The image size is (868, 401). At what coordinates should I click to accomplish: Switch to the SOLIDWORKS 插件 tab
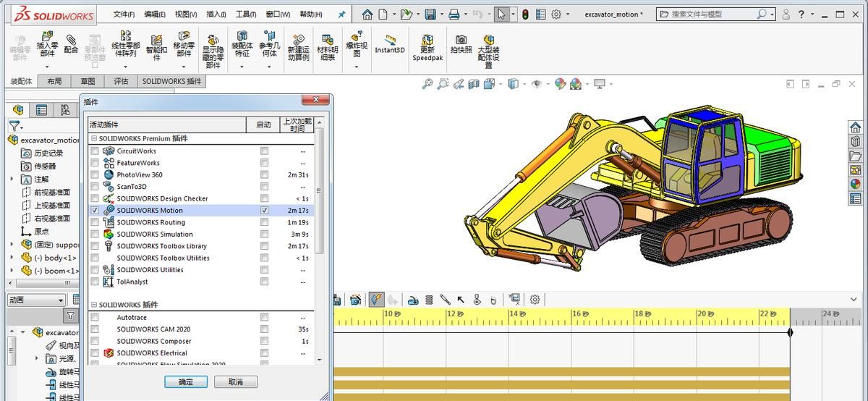click(171, 81)
